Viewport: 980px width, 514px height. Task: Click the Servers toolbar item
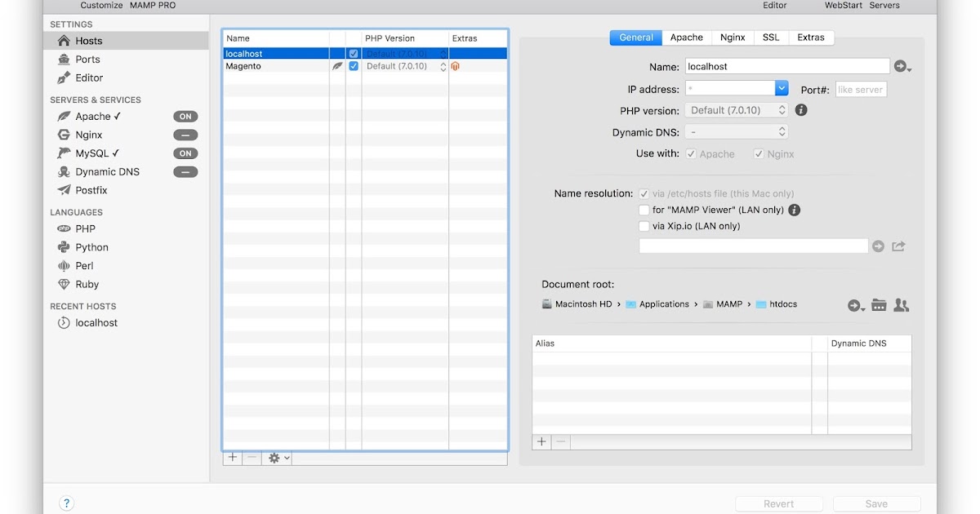tap(884, 5)
